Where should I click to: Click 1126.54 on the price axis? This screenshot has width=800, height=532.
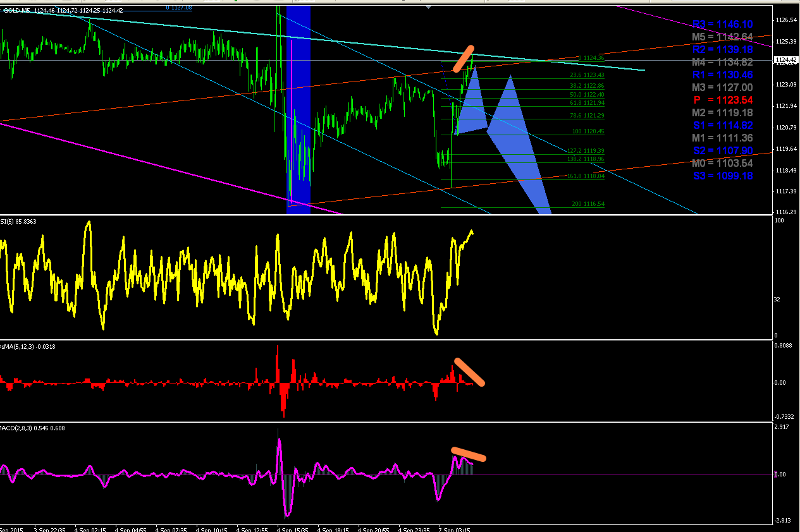point(787,20)
